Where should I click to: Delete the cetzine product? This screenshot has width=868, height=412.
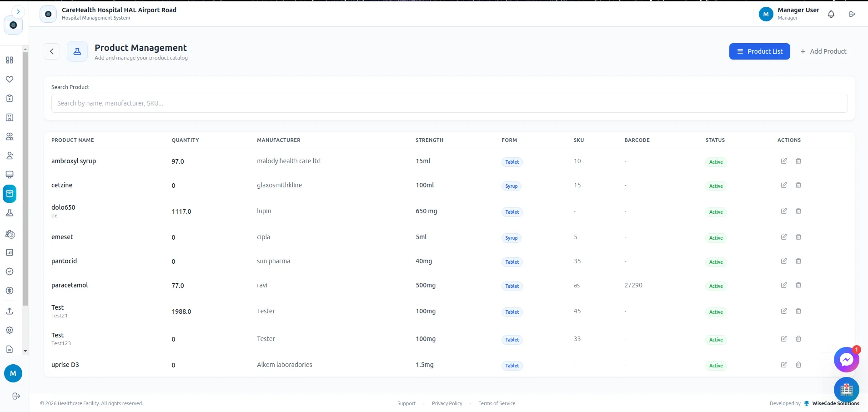[798, 185]
